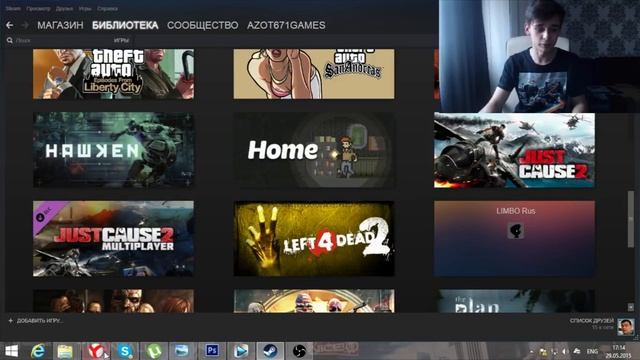Go forward with the right arrow
Image resolution: width=640 pixels, height=360 pixels.
[25, 25]
